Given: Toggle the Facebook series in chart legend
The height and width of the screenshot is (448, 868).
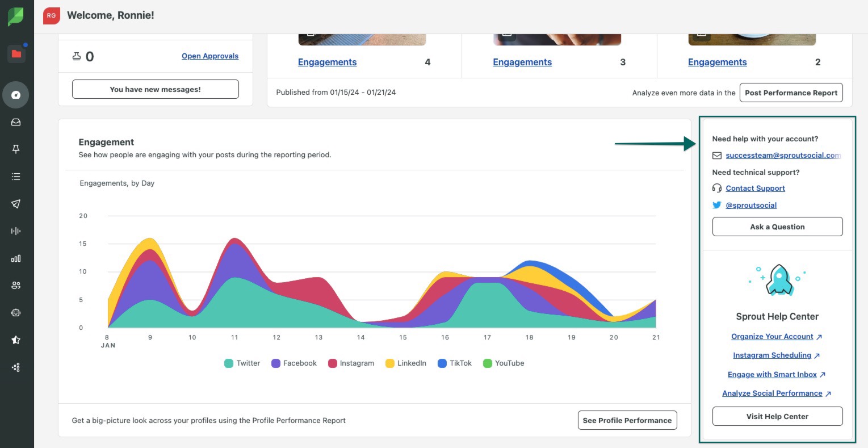Looking at the screenshot, I should tap(294, 363).
